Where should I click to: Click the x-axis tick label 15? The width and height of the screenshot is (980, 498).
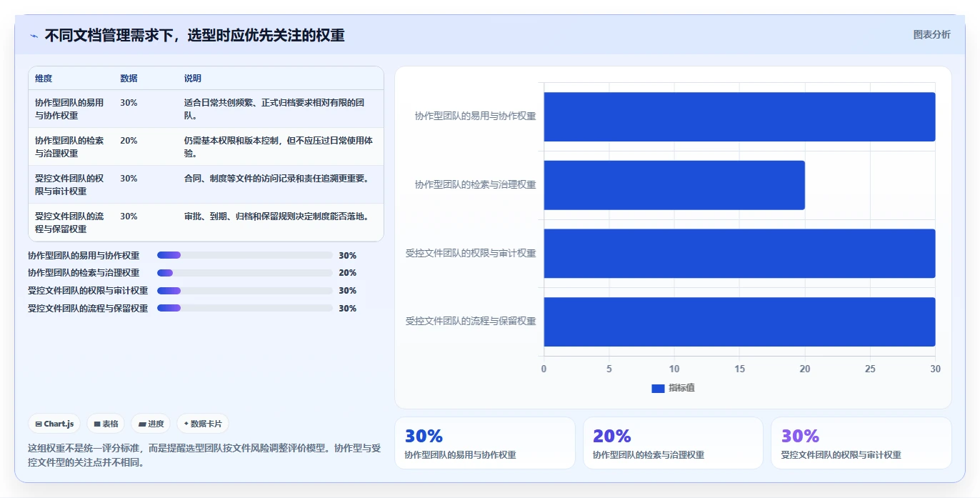coord(739,369)
